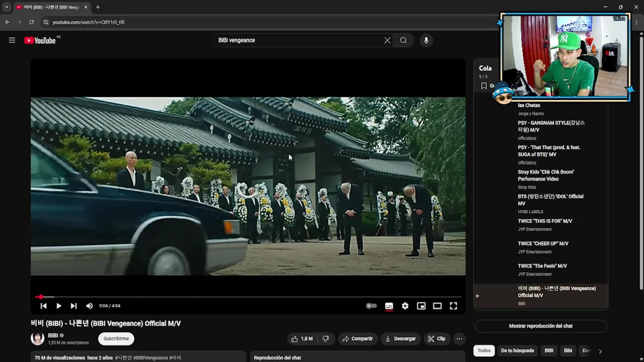Play TWICE CHEER UP M/V
The height and width of the screenshot is (362, 644).
click(x=541, y=247)
